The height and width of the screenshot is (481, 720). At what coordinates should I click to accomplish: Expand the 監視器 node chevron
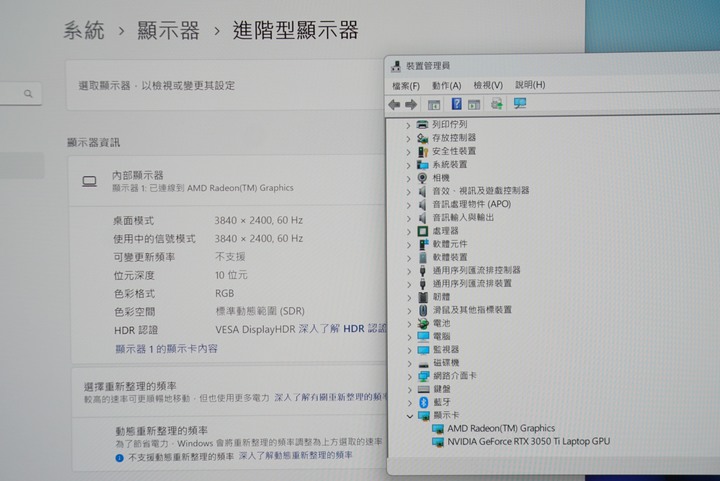pos(410,350)
